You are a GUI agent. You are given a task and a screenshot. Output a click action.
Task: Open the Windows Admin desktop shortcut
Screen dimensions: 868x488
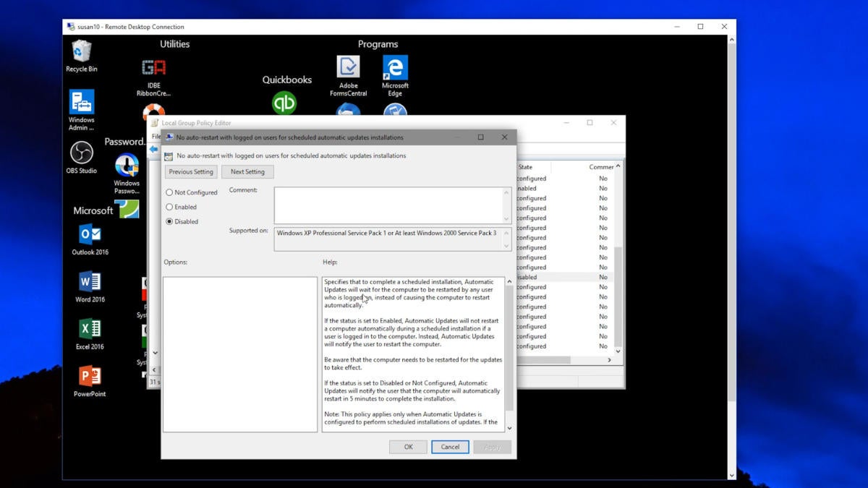pyautogui.click(x=82, y=110)
